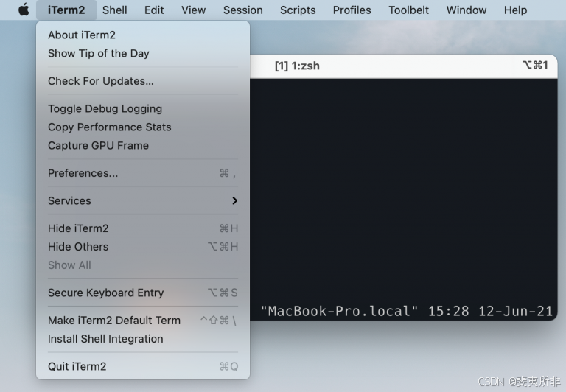Choose Quit iTerm2
This screenshot has width=566, height=392.
coord(143,366)
